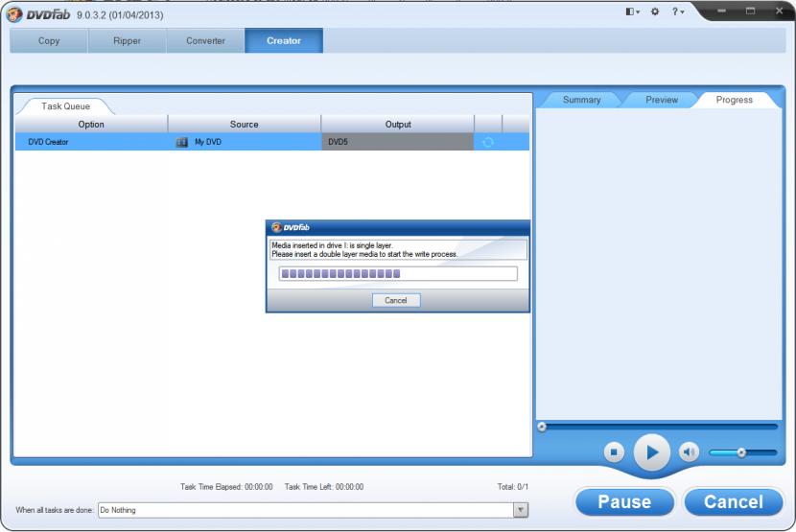
Task: Open settings via the gear icon
Action: click(x=655, y=12)
